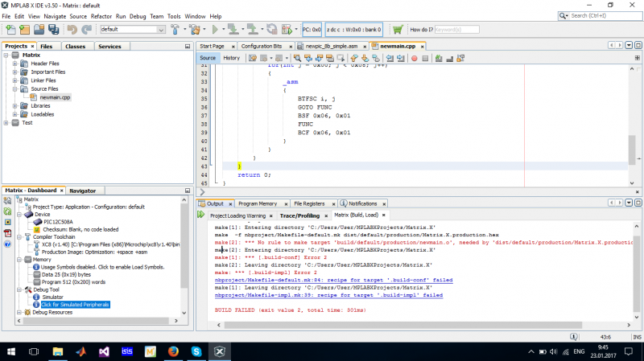
Task: Open the Navigate menu
Action: pos(55,16)
